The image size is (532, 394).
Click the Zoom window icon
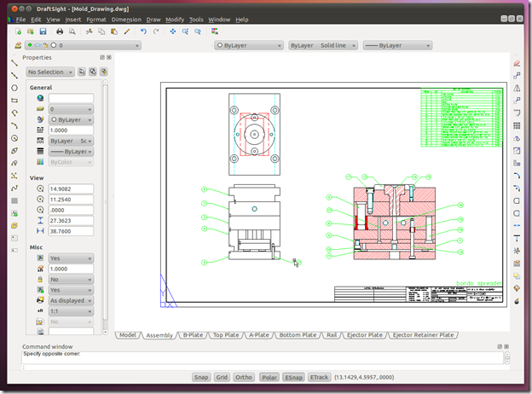tap(185, 32)
